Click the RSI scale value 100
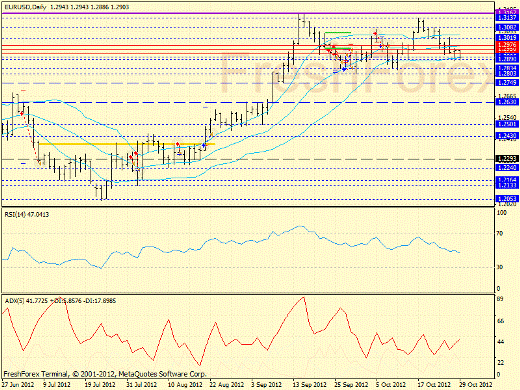Viewport: 520px width, 390px height. click(501, 212)
